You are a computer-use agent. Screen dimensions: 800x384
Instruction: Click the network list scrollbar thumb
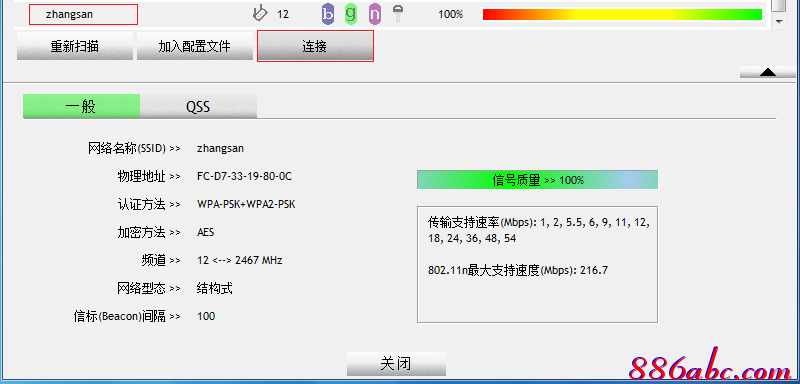(779, 5)
